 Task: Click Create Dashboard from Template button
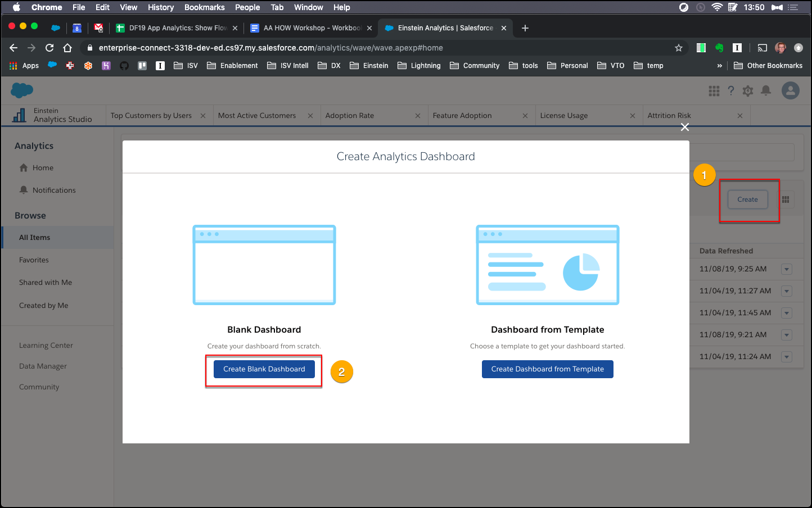(x=548, y=369)
